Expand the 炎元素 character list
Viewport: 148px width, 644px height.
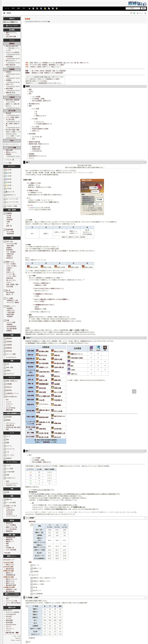tap(5, 170)
